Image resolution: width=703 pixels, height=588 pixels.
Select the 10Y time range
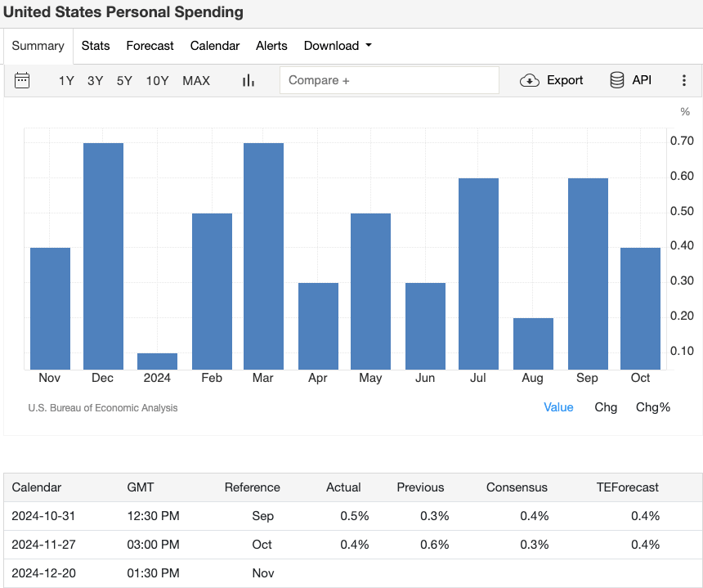157,80
